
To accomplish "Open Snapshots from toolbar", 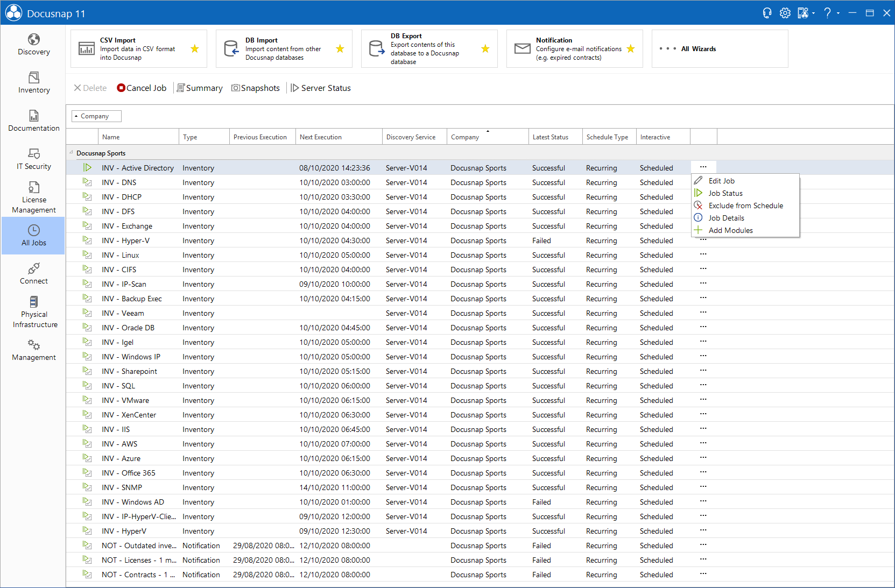I will [256, 88].
